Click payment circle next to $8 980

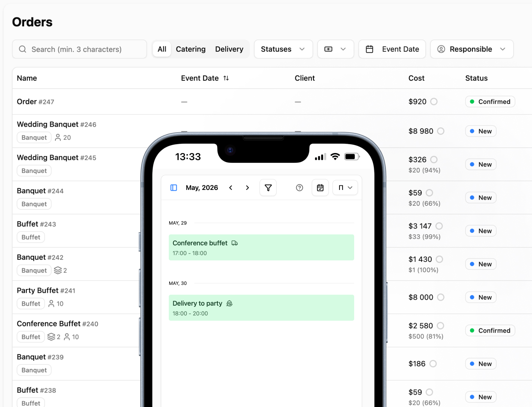click(x=441, y=131)
